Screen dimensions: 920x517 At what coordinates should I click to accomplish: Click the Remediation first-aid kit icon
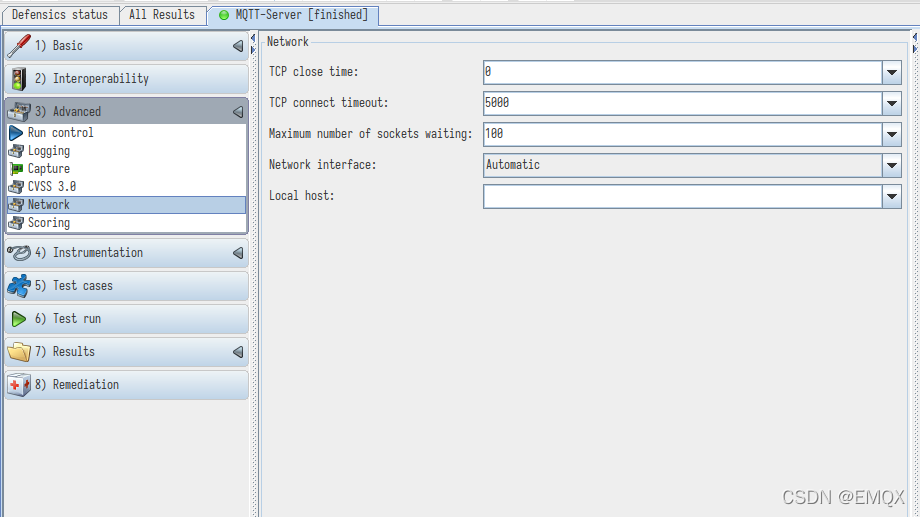click(18, 385)
